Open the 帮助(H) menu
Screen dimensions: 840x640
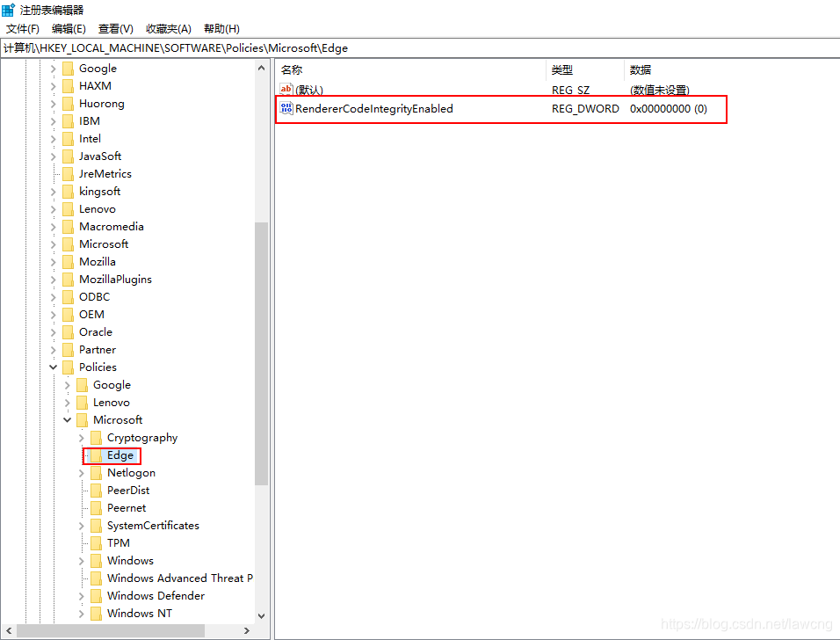pyautogui.click(x=221, y=29)
